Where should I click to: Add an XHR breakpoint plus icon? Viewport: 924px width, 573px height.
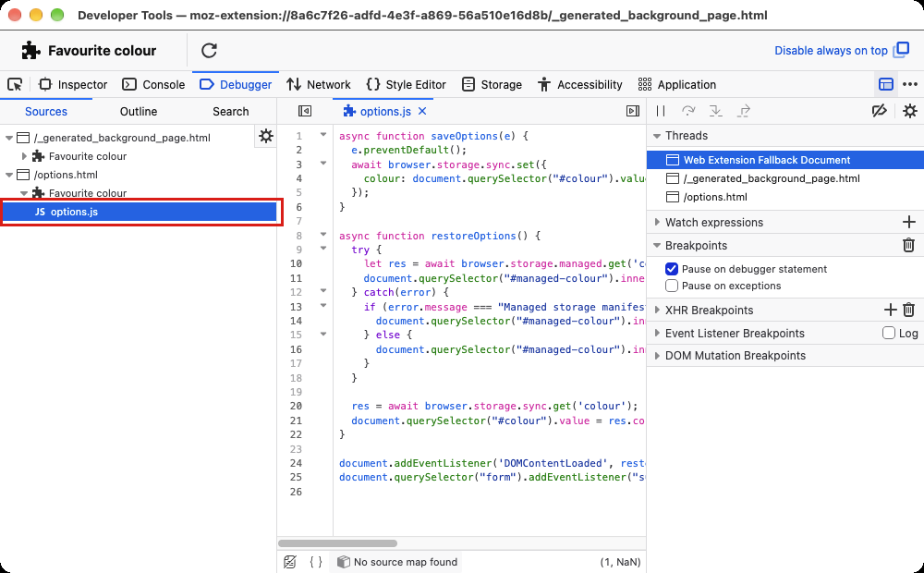(x=891, y=310)
